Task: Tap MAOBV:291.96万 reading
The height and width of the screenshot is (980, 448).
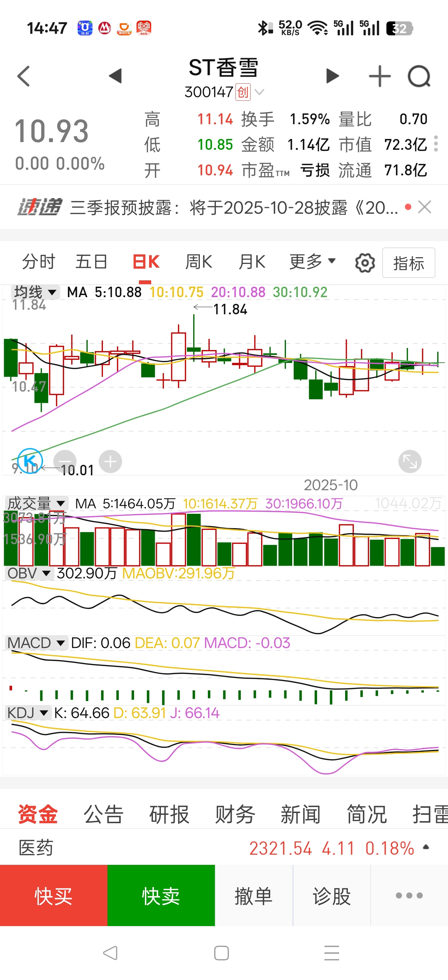Action: pos(178,573)
